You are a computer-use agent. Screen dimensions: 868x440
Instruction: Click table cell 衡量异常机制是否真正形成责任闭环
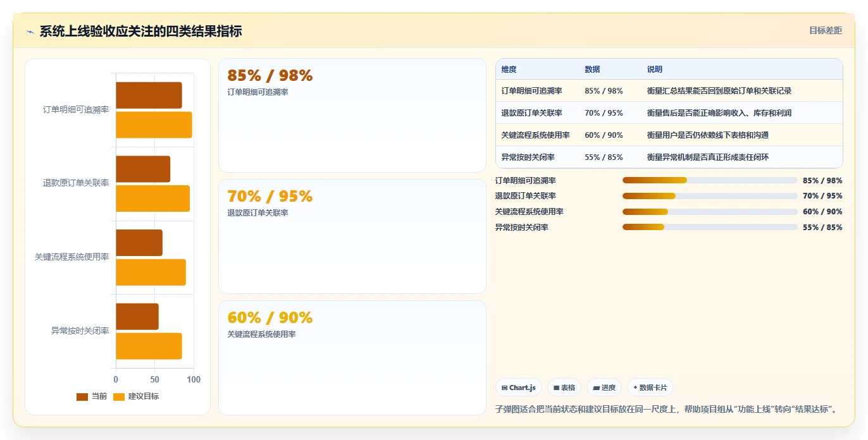tap(708, 157)
